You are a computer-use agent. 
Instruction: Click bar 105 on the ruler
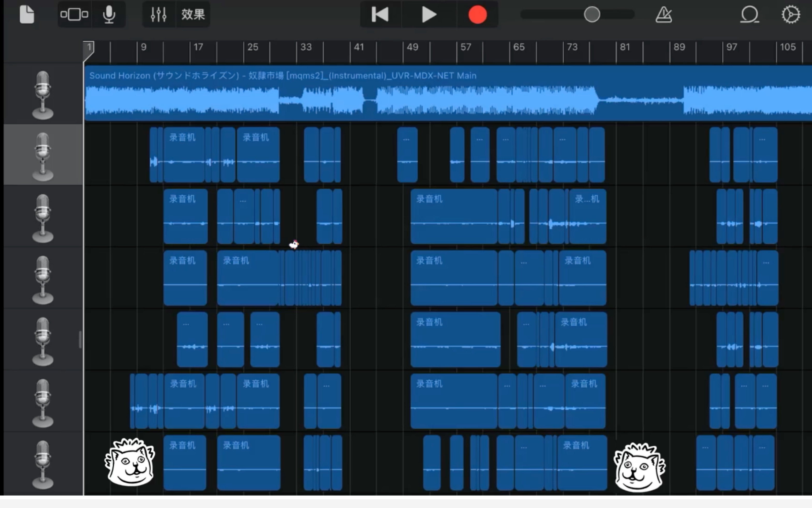787,47
